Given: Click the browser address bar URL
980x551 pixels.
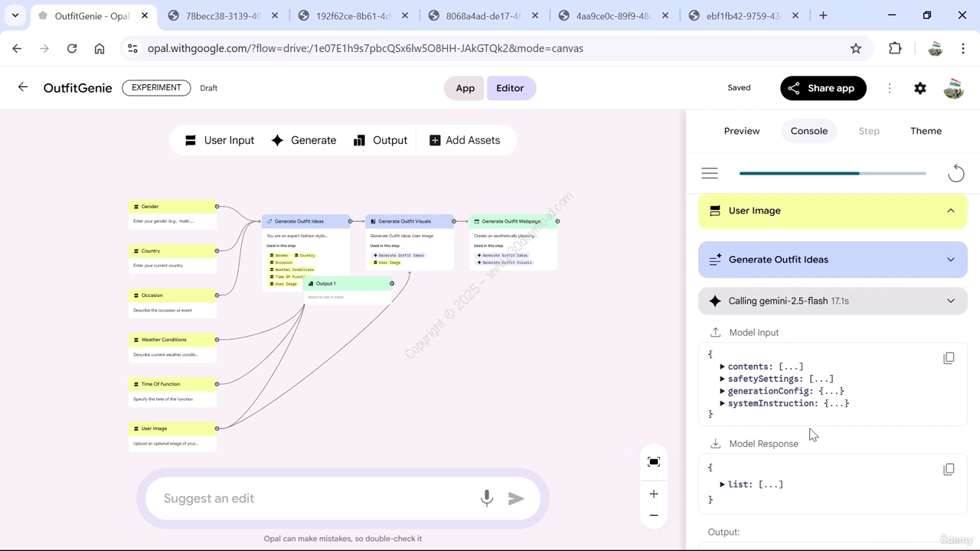Looking at the screenshot, I should 365,48.
